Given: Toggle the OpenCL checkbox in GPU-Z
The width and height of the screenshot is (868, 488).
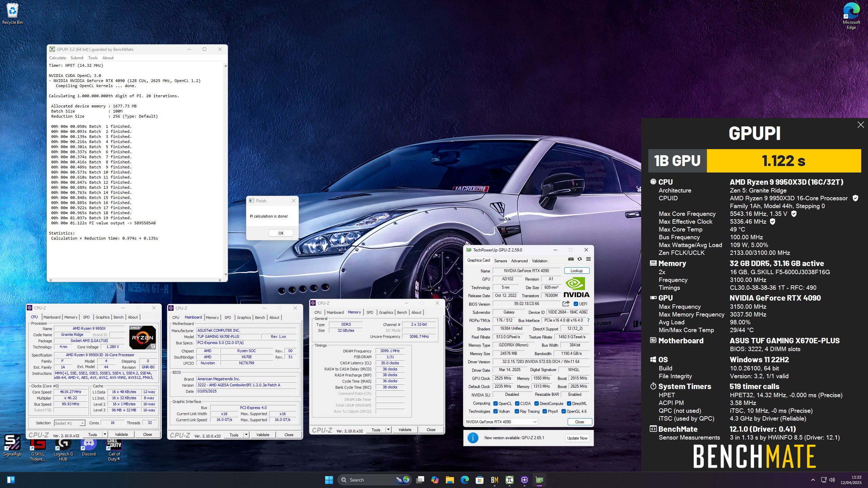Looking at the screenshot, I should click(495, 404).
